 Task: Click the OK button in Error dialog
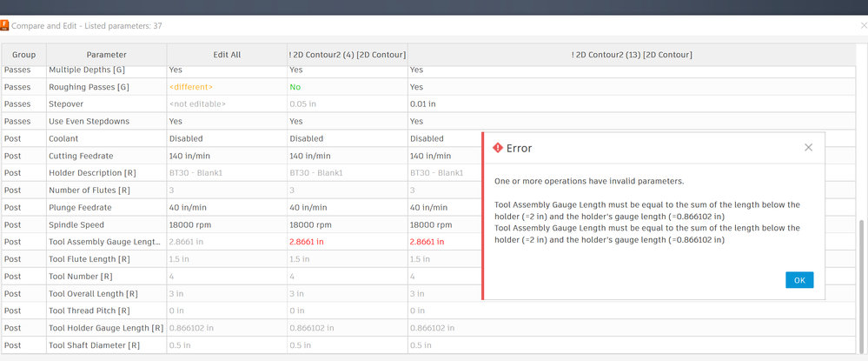799,280
